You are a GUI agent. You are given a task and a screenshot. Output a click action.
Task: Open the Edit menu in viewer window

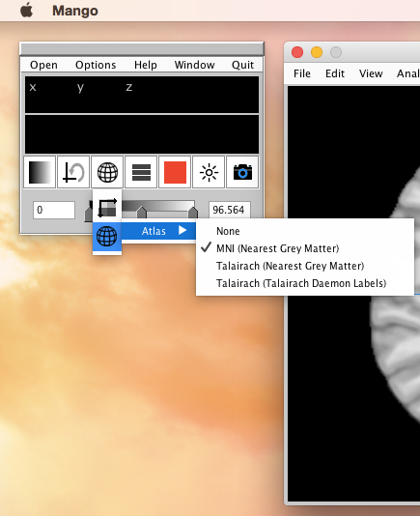[335, 73]
